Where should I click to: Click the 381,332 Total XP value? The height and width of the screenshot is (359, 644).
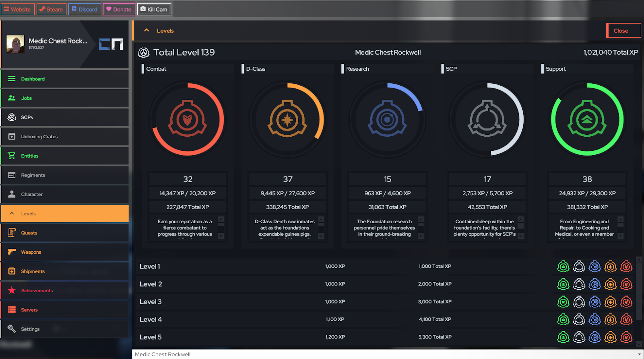[x=587, y=207]
